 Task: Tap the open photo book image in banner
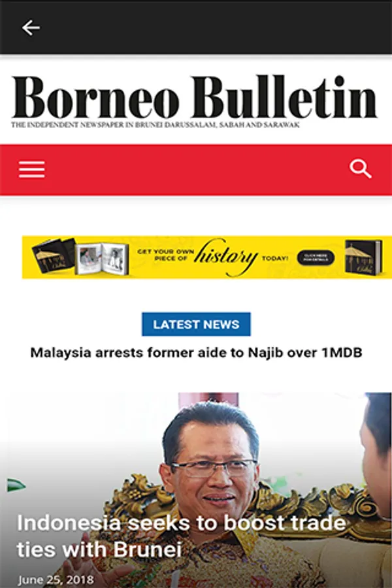(x=102, y=258)
